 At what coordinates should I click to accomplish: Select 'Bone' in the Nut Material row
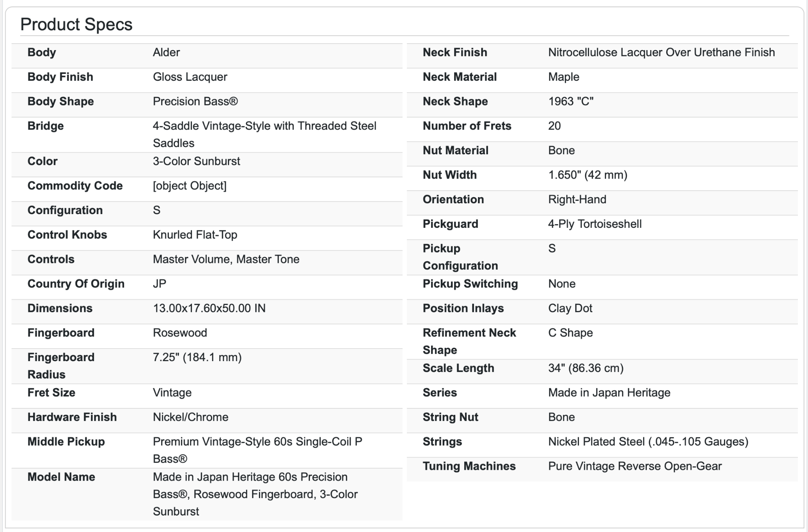pyautogui.click(x=562, y=151)
